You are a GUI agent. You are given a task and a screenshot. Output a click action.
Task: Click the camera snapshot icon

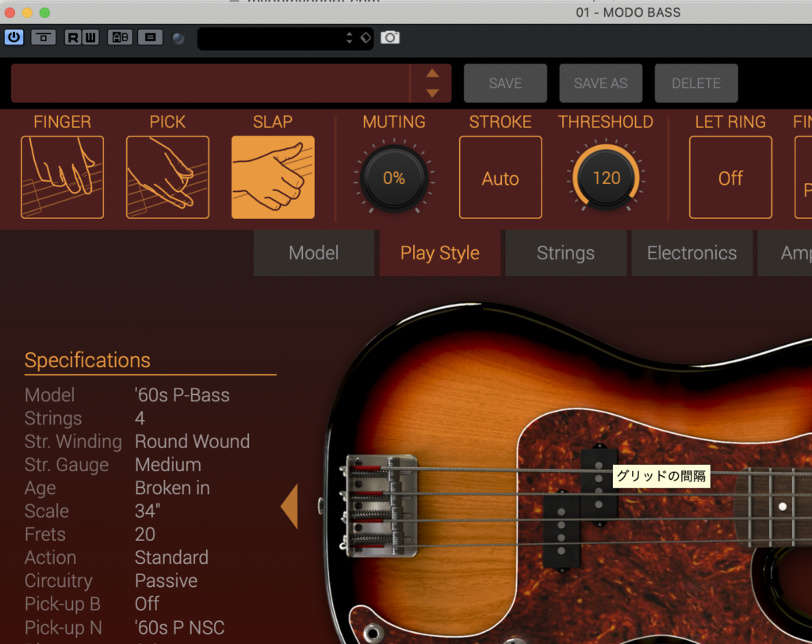point(390,37)
